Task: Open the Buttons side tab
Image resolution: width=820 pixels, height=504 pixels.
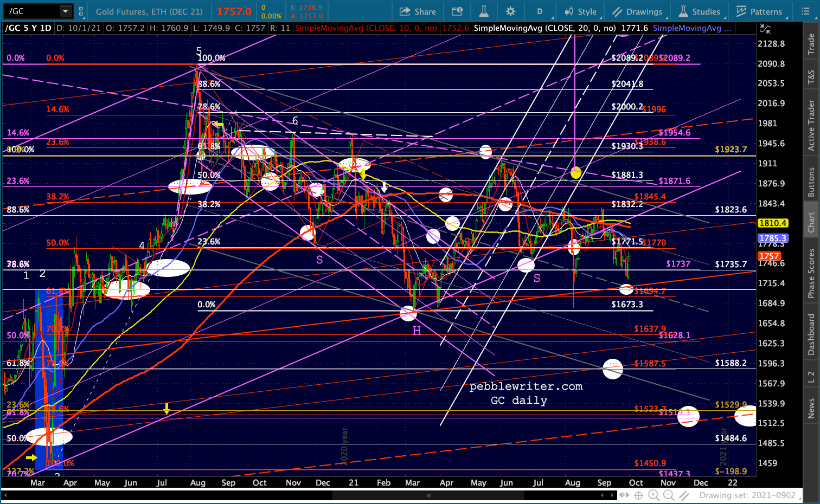Action: pyautogui.click(x=811, y=182)
